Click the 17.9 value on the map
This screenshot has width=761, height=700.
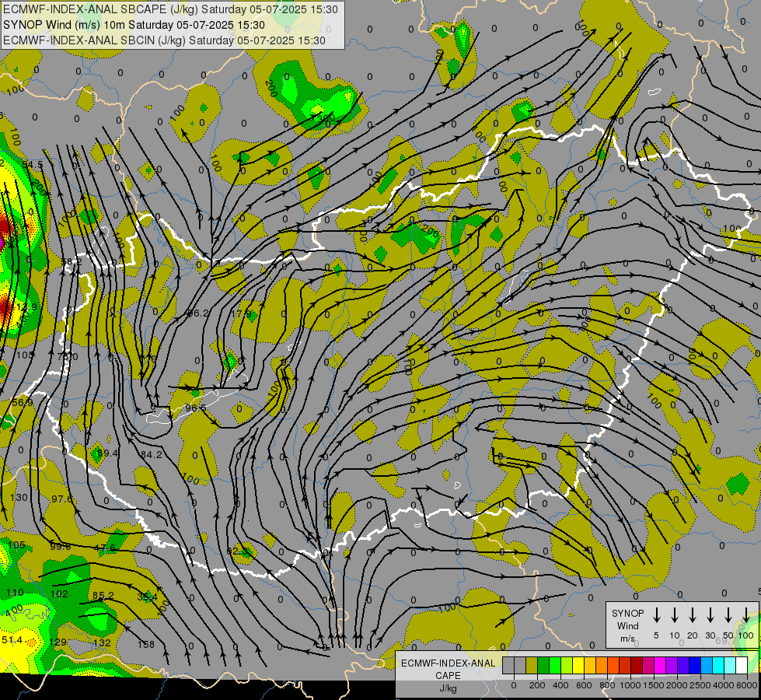[241, 313]
